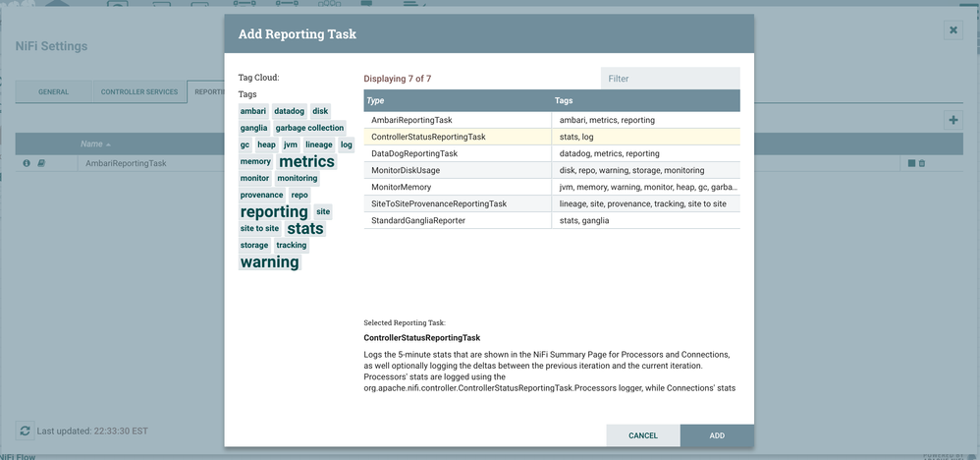Select SiteToSiteProvenanceReportingTask row
This screenshot has height=460, width=980.
click(x=438, y=203)
